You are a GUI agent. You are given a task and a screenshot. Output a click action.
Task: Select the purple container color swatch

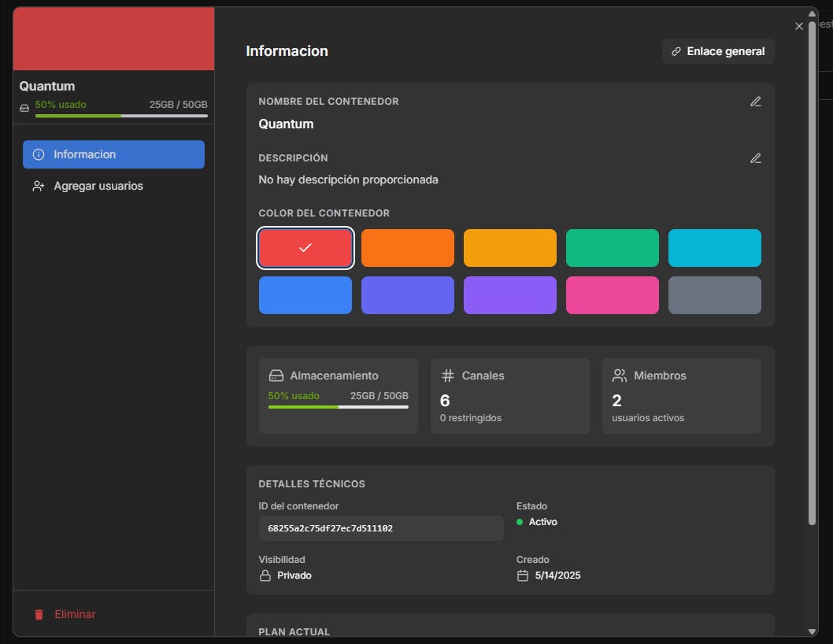(510, 295)
